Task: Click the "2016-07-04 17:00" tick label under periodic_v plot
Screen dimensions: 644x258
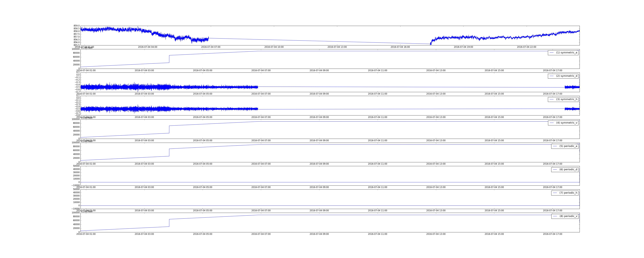Action: click(553, 234)
